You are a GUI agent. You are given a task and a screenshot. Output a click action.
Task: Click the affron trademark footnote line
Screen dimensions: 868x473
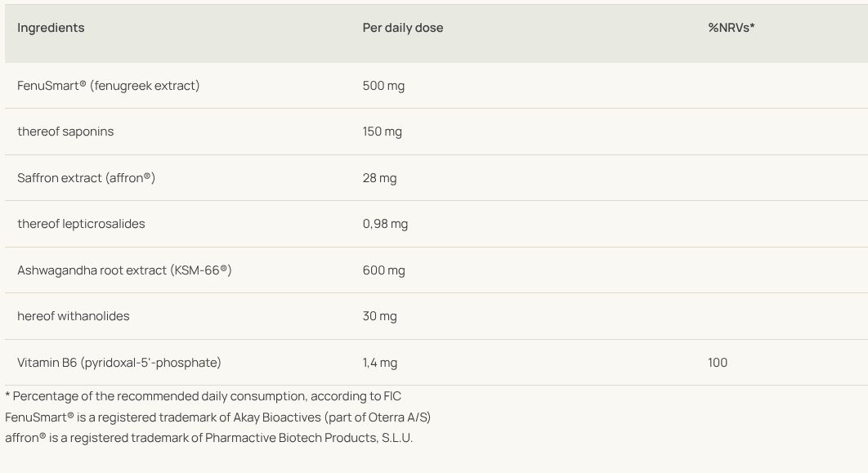click(x=208, y=438)
